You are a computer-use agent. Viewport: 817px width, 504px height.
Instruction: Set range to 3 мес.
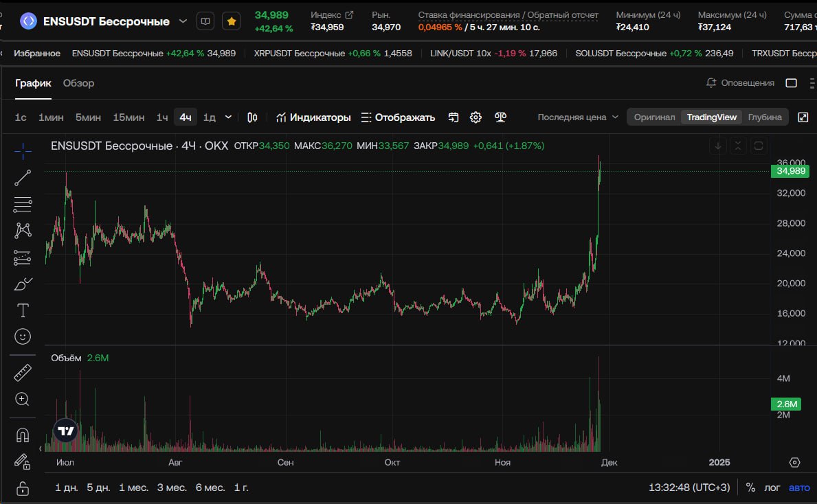click(172, 488)
